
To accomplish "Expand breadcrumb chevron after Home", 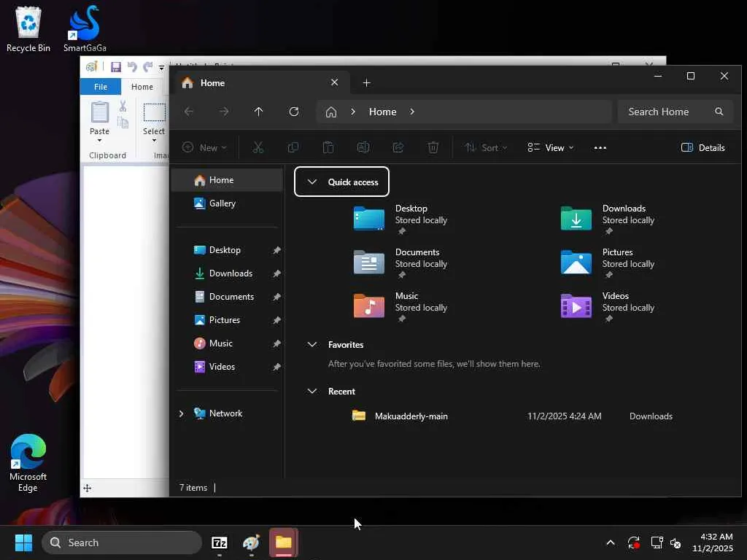I will pos(412,112).
